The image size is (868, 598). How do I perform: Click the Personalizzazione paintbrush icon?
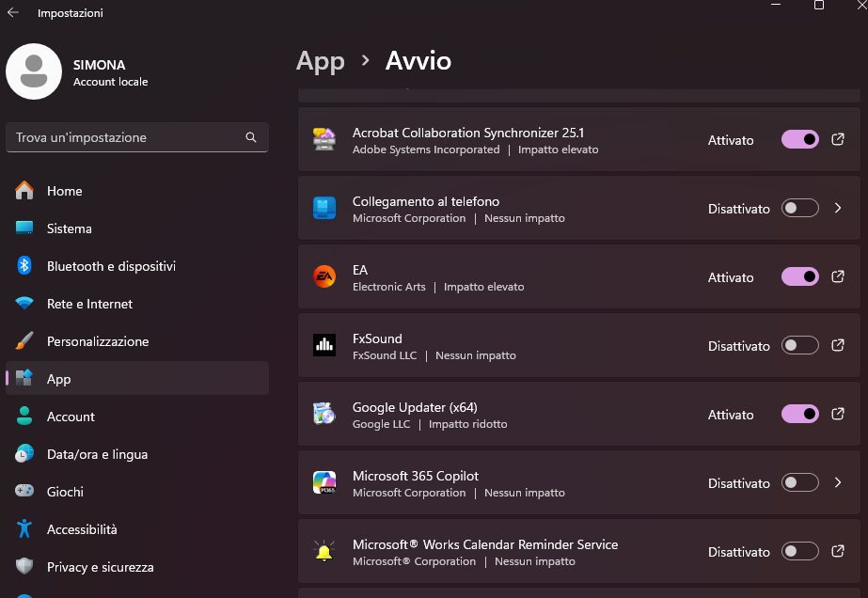point(24,341)
